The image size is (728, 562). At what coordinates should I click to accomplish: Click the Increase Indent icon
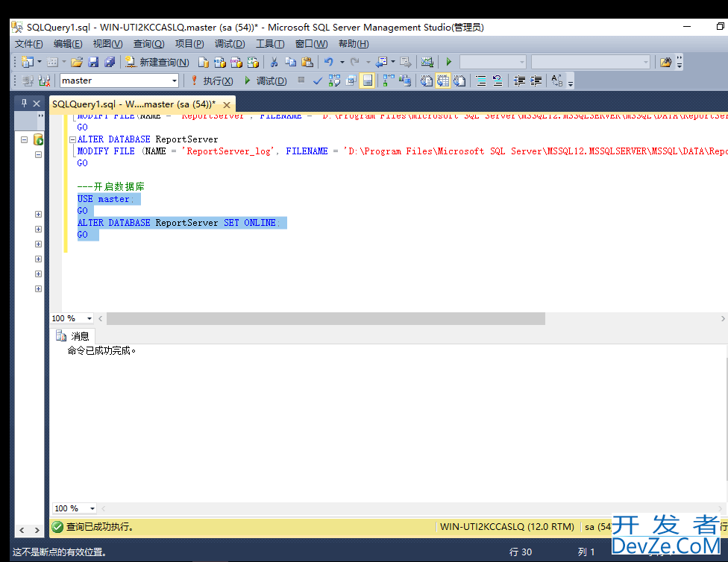(536, 80)
